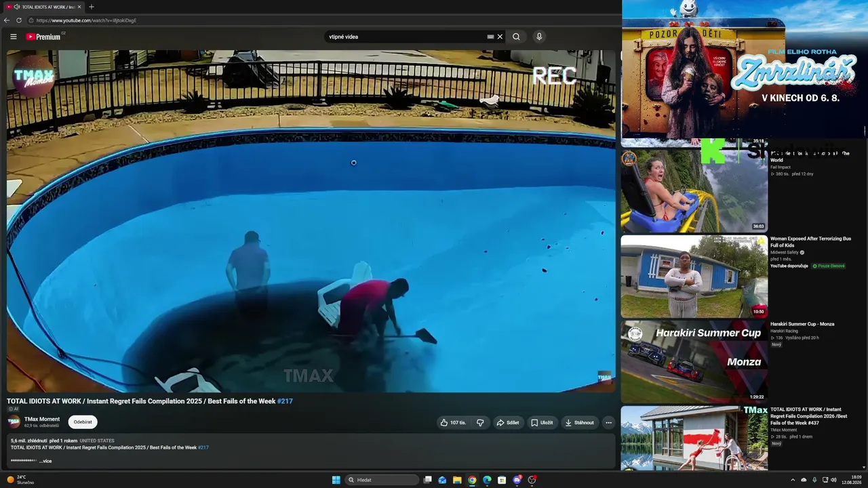The image size is (868, 488).
Task: Open Discord from the taskbar
Action: (x=517, y=480)
